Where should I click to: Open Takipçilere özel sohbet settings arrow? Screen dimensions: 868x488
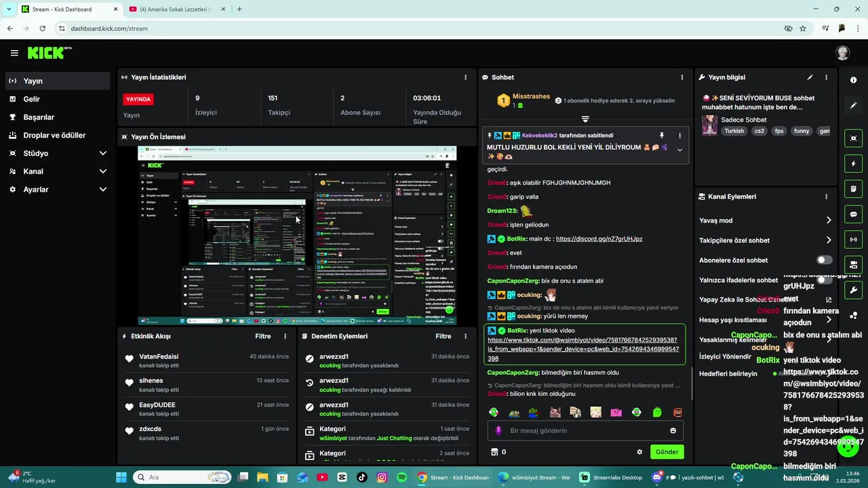coord(829,240)
